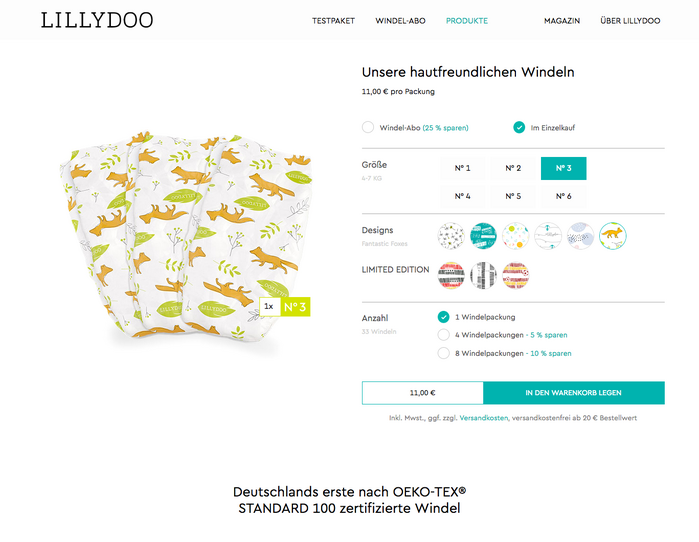Screen dimensions: 699x542
Task: Select the fox design swatch
Action: 612,236
